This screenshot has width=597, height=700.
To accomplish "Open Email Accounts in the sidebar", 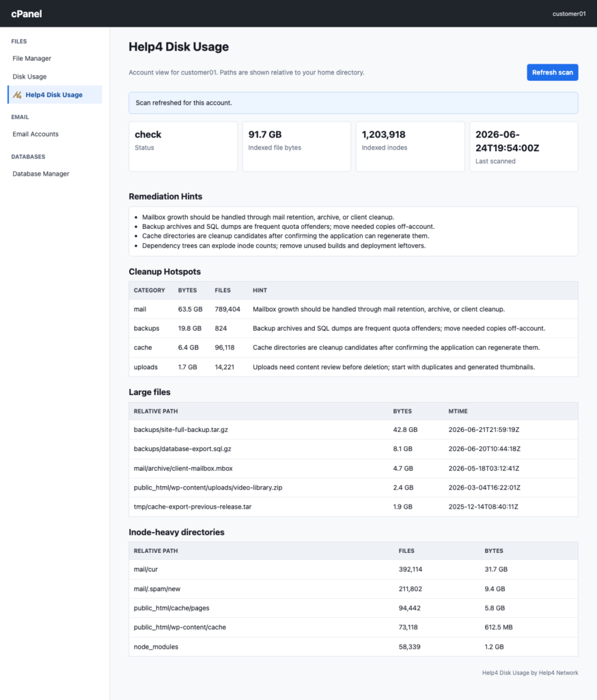I will [36, 134].
